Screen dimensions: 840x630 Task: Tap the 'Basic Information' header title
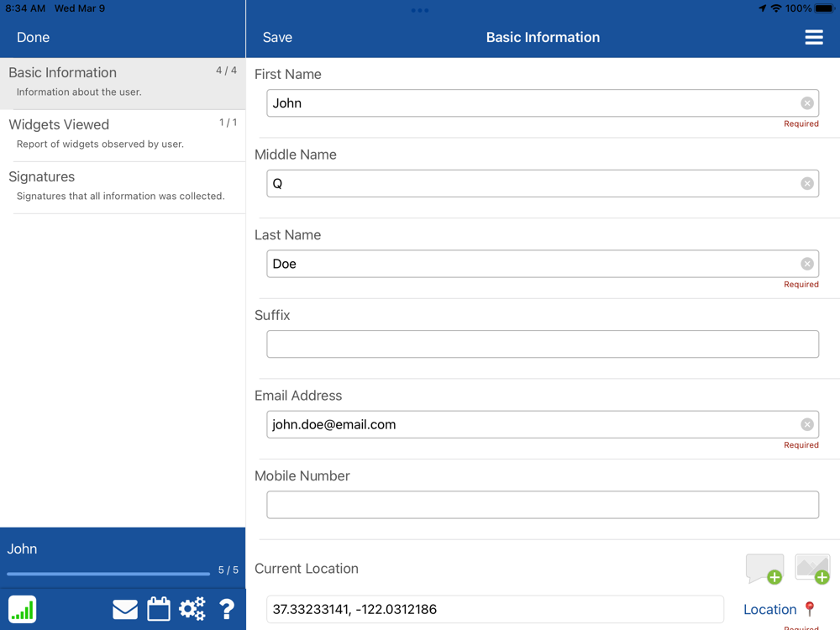point(543,38)
